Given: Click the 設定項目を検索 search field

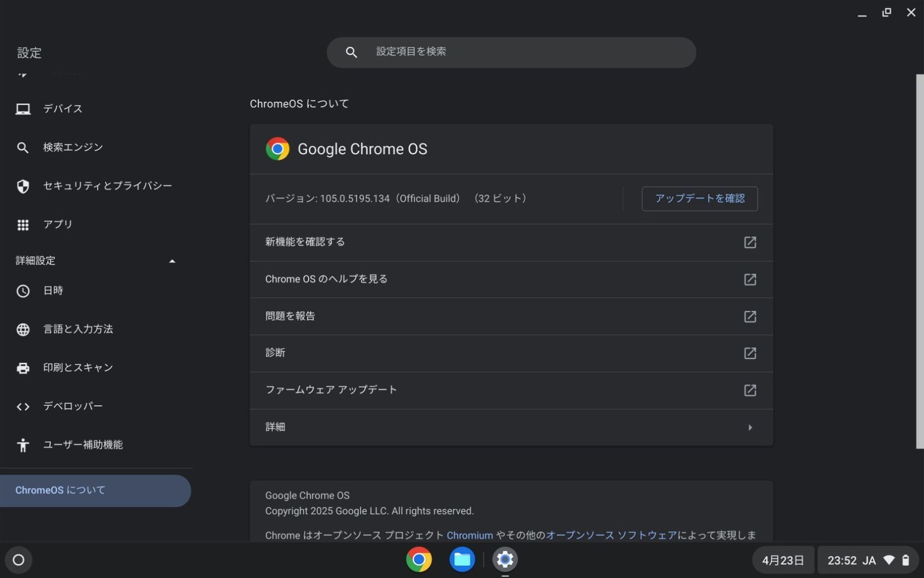Looking at the screenshot, I should point(511,52).
